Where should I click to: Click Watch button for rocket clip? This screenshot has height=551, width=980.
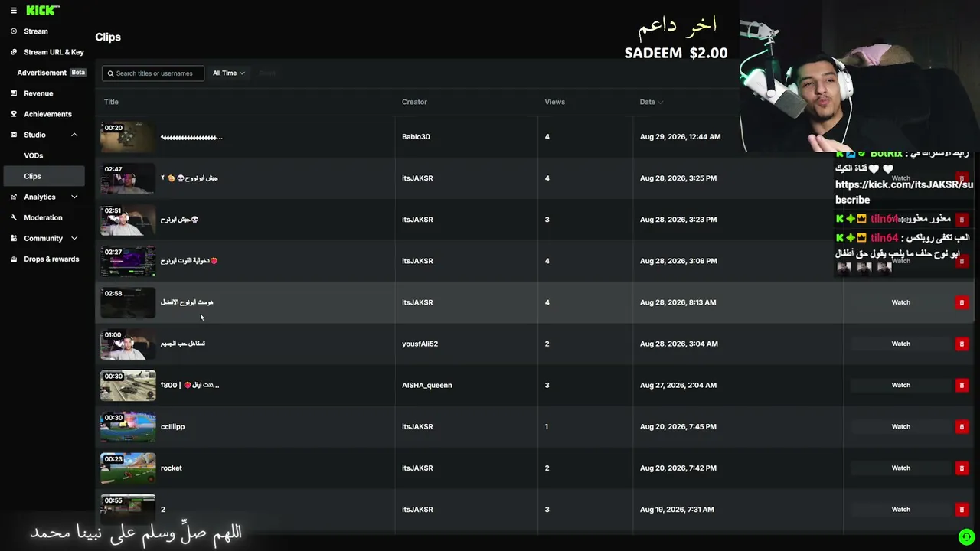click(901, 468)
